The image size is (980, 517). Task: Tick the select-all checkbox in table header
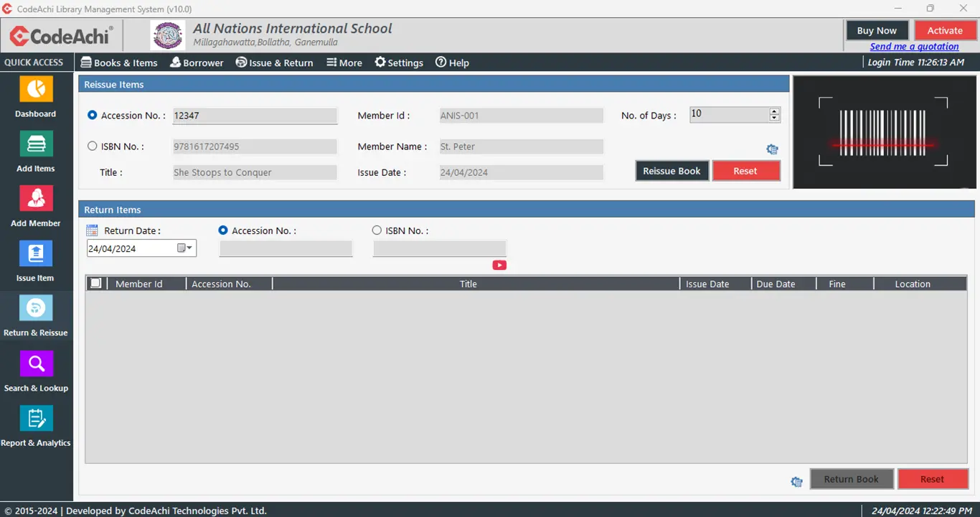pyautogui.click(x=95, y=284)
